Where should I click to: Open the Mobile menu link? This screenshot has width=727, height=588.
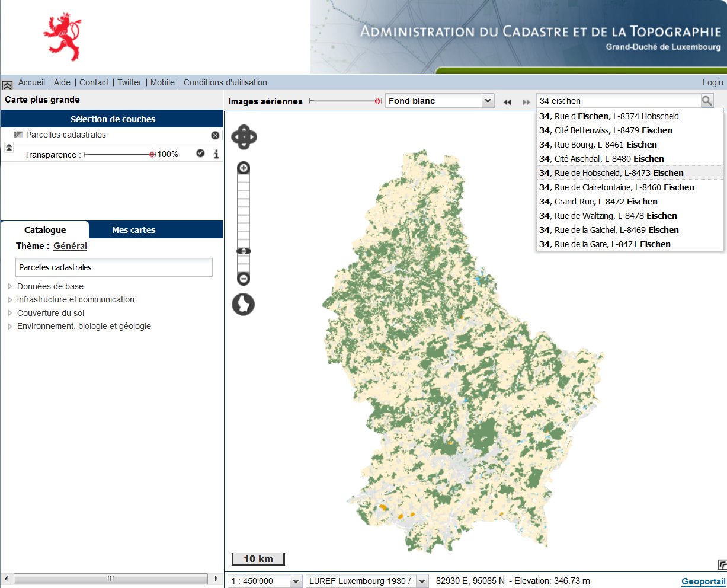click(x=162, y=82)
